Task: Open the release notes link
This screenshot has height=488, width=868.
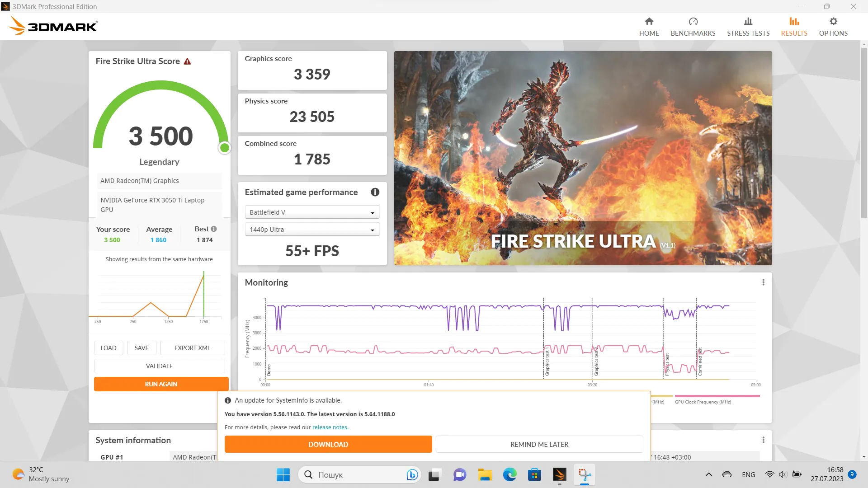Action: click(330, 427)
